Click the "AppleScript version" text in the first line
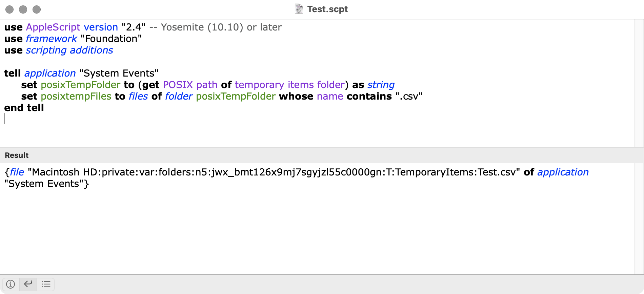The image size is (644, 294). pyautogui.click(x=72, y=27)
